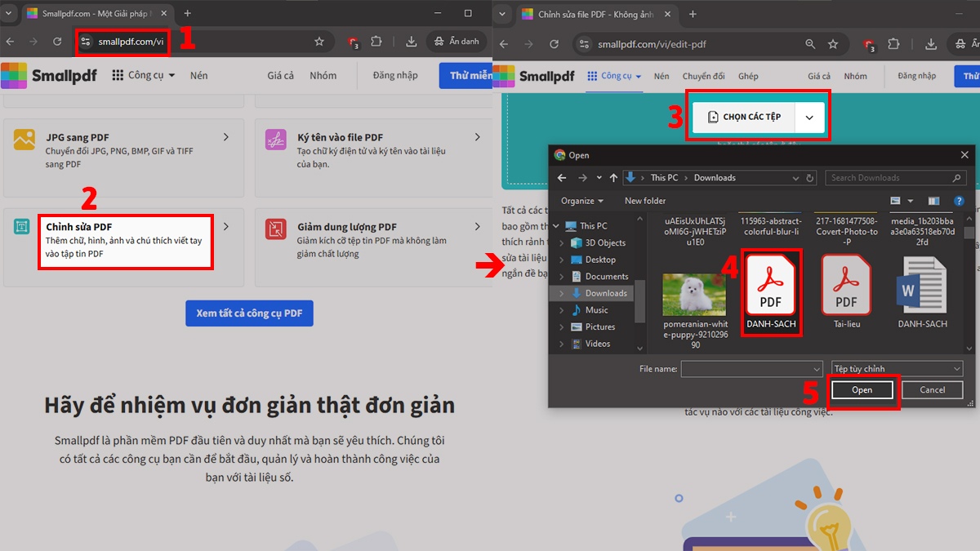
Task: Select Giá cả in the left window navigation
Action: (281, 75)
